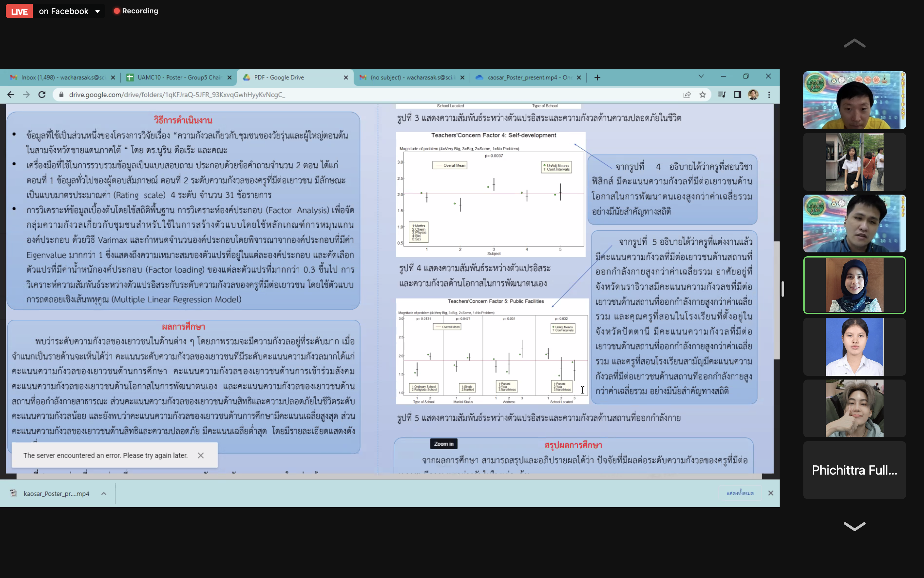Select the participant in blue shirt video
Screen dimensions: 924x578
[x=854, y=223]
